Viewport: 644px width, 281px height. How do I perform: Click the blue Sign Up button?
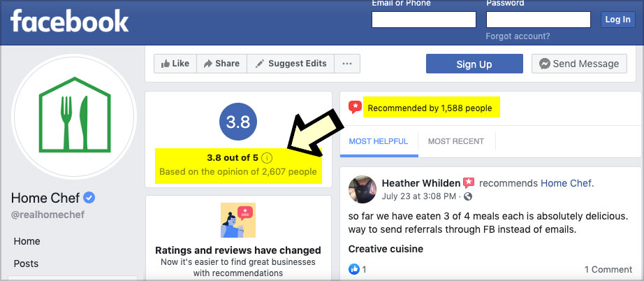click(x=474, y=64)
